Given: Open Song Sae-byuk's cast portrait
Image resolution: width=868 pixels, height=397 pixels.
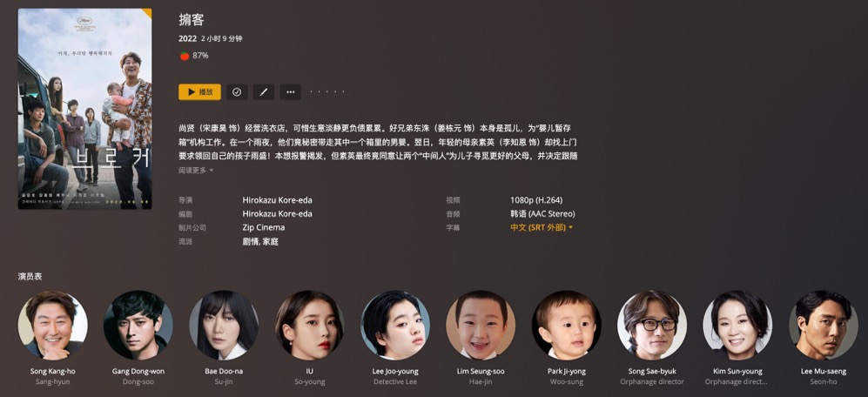Looking at the screenshot, I should coord(652,325).
